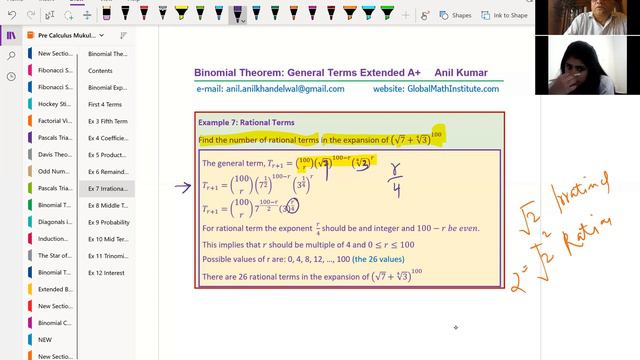Image resolution: width=640 pixels, height=360 pixels.
Task: Pick the black pen
Action: (x=125, y=14)
